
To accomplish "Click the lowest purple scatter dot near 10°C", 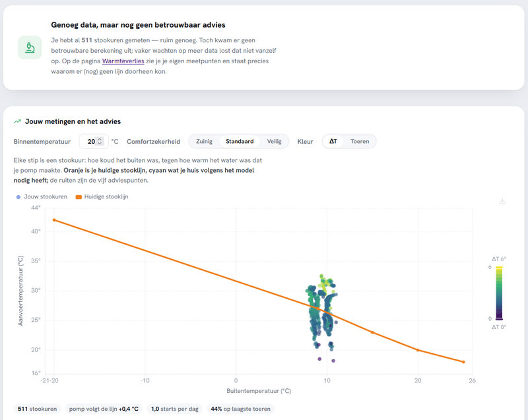I will 333,361.
